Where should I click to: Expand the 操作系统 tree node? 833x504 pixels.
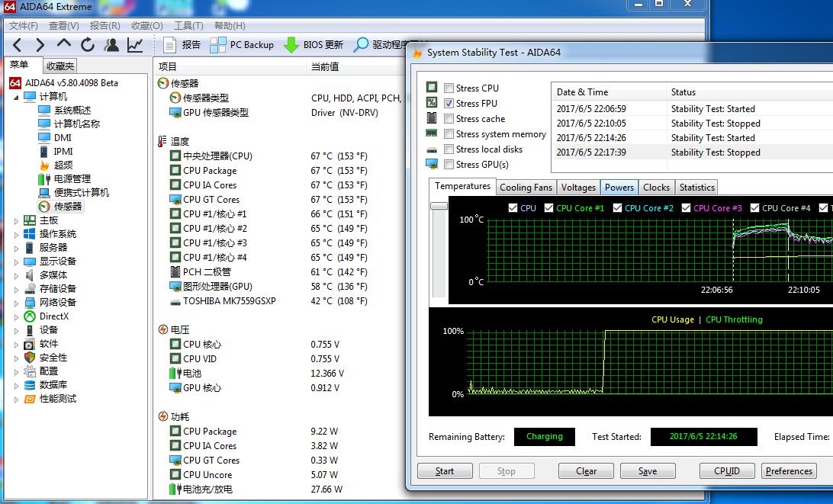(17, 235)
